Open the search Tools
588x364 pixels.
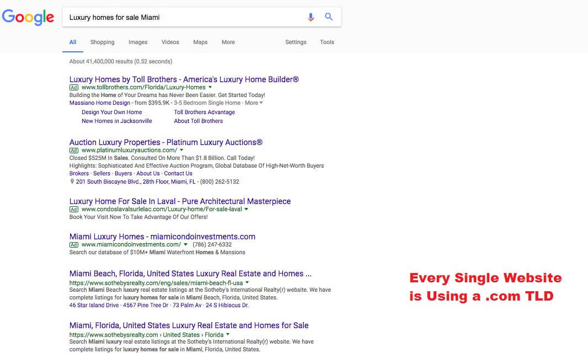tap(327, 42)
